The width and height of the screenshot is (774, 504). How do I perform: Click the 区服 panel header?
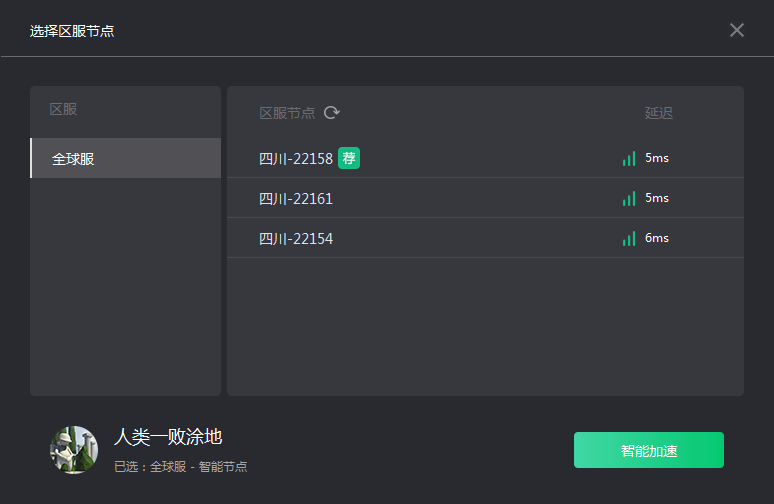63,109
